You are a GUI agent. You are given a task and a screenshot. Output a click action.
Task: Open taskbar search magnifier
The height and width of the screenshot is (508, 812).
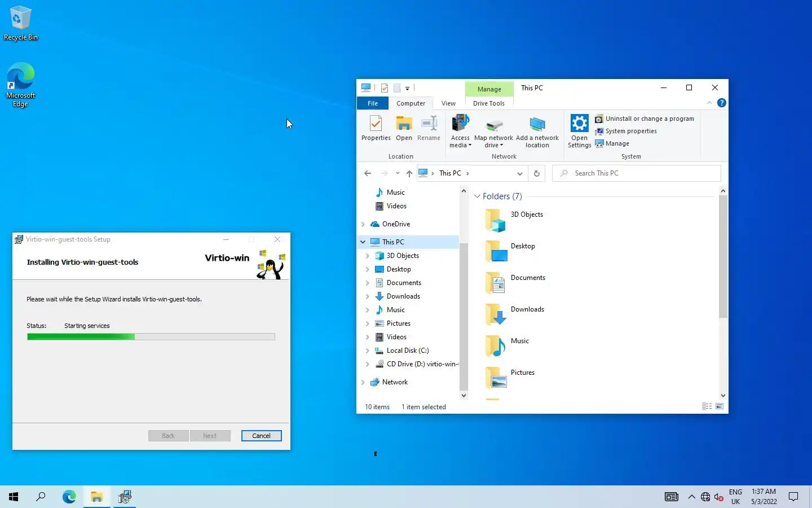41,497
